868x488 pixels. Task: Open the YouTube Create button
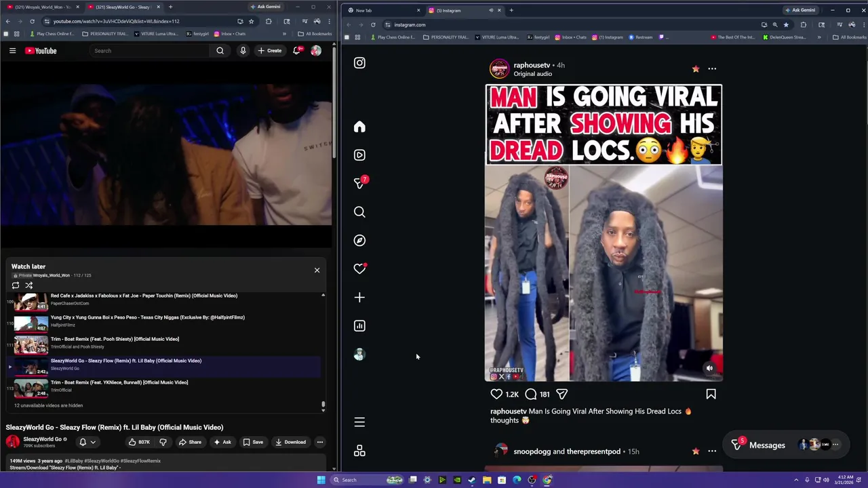tap(269, 51)
